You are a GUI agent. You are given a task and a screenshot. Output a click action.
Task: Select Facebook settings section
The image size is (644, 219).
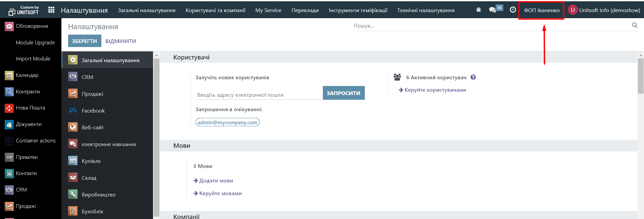[93, 111]
